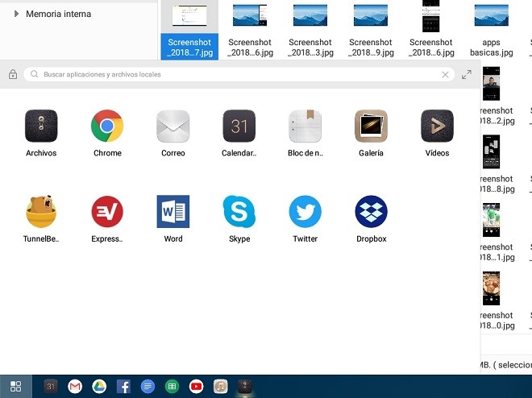Select the first Screenshot_2018...6.jpg file in the top row
The image size is (532, 398).
[x=250, y=30]
